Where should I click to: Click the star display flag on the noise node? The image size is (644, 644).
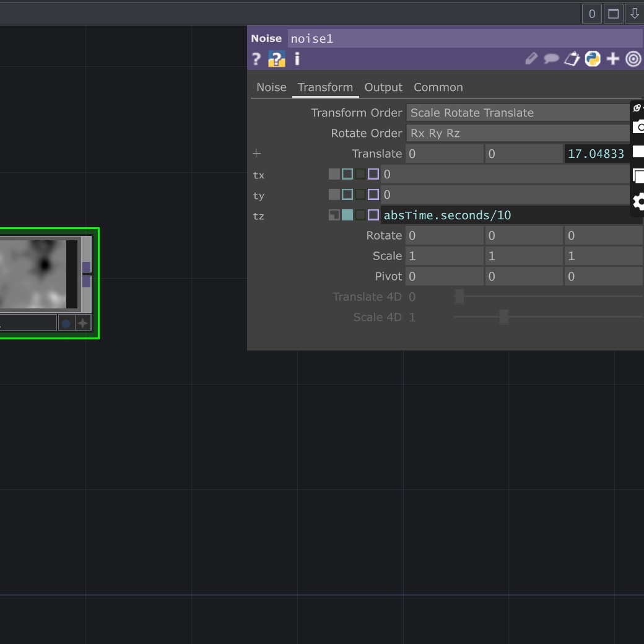(x=83, y=323)
